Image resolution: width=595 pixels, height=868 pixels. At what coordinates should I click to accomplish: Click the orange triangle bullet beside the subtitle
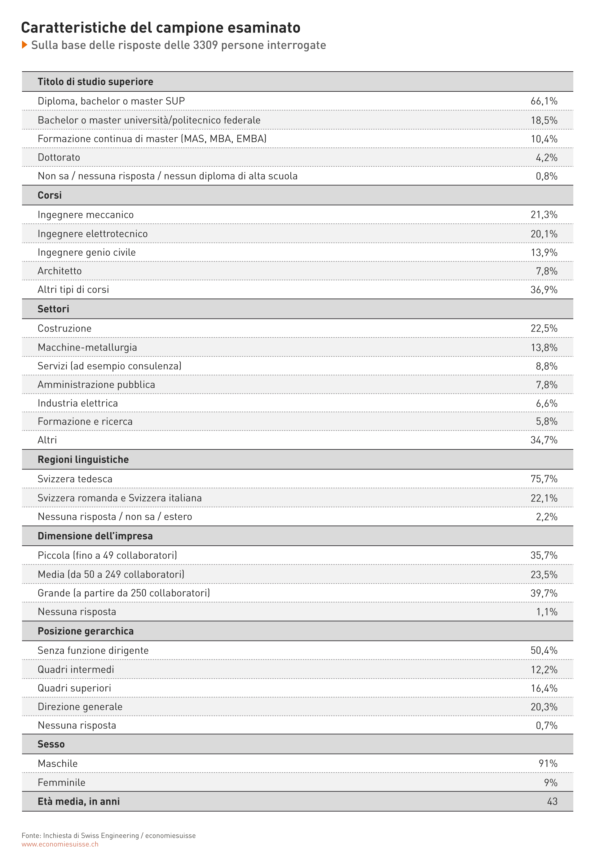pos(25,45)
